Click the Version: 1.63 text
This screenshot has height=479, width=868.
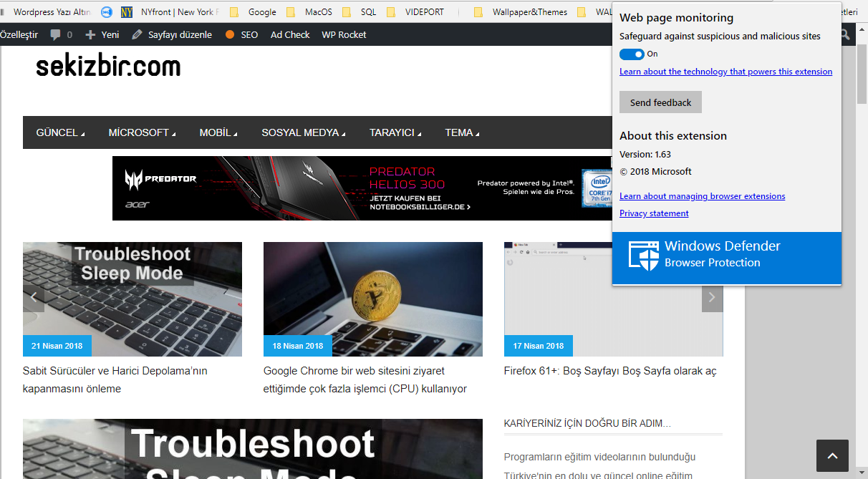[x=645, y=154]
